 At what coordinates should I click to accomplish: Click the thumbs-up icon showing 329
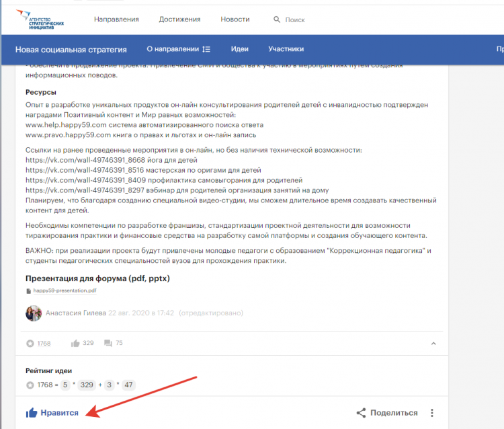[75, 344]
